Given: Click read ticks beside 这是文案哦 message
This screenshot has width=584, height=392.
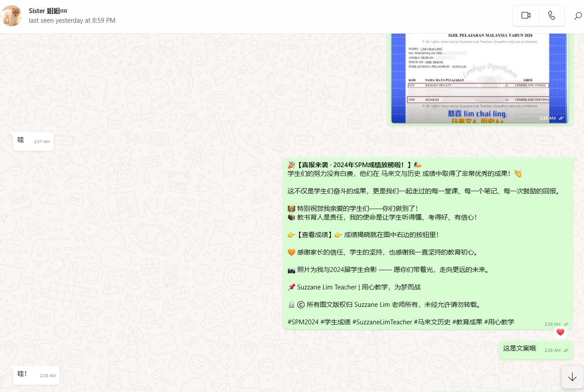Looking at the screenshot, I should (x=566, y=351).
